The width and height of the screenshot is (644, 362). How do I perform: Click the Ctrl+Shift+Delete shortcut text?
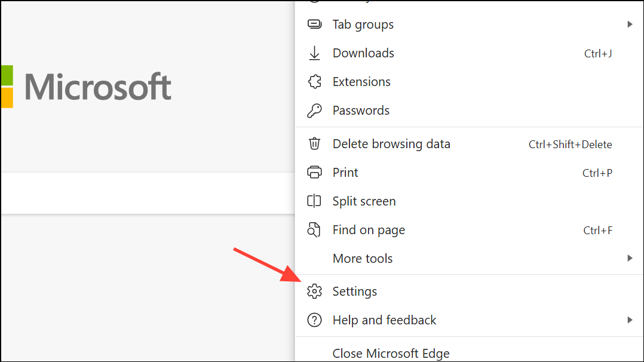tap(570, 144)
